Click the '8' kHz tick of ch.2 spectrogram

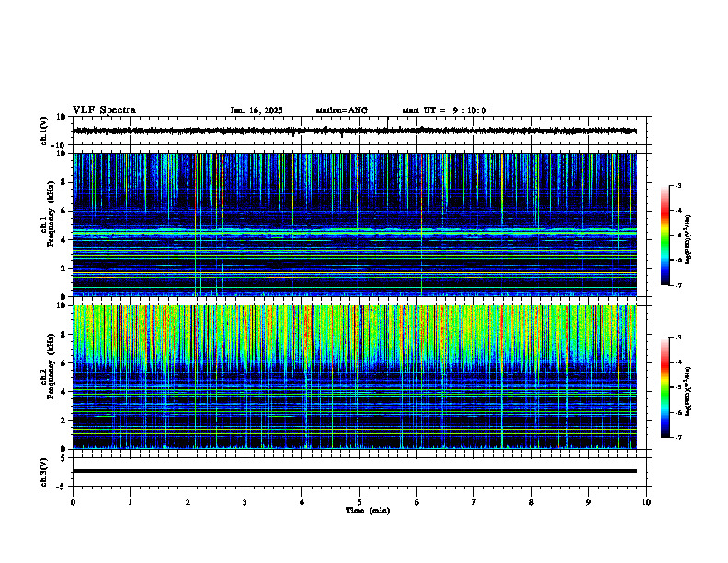click(64, 335)
